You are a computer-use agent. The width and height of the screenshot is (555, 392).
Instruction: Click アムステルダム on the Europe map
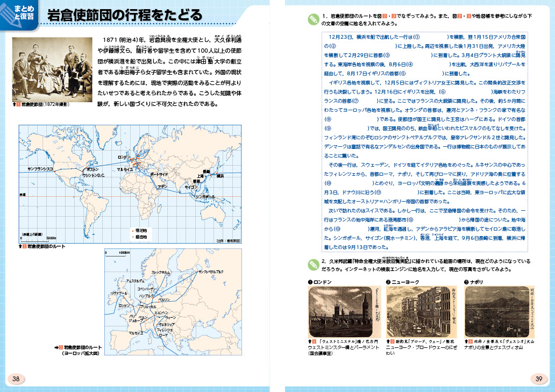click(135, 281)
